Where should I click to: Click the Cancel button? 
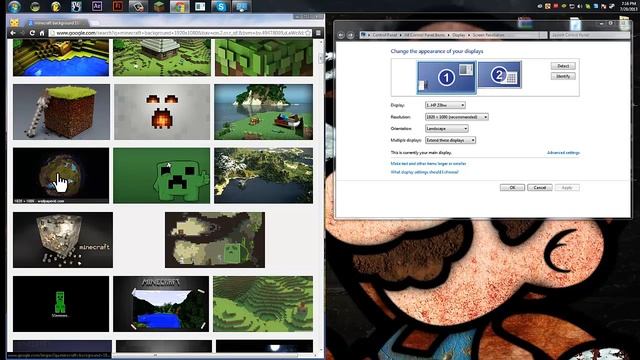(x=540, y=187)
